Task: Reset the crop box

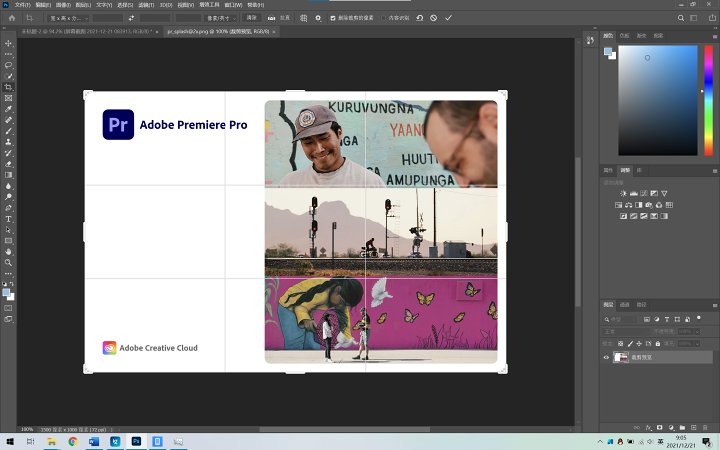Action: (420, 18)
